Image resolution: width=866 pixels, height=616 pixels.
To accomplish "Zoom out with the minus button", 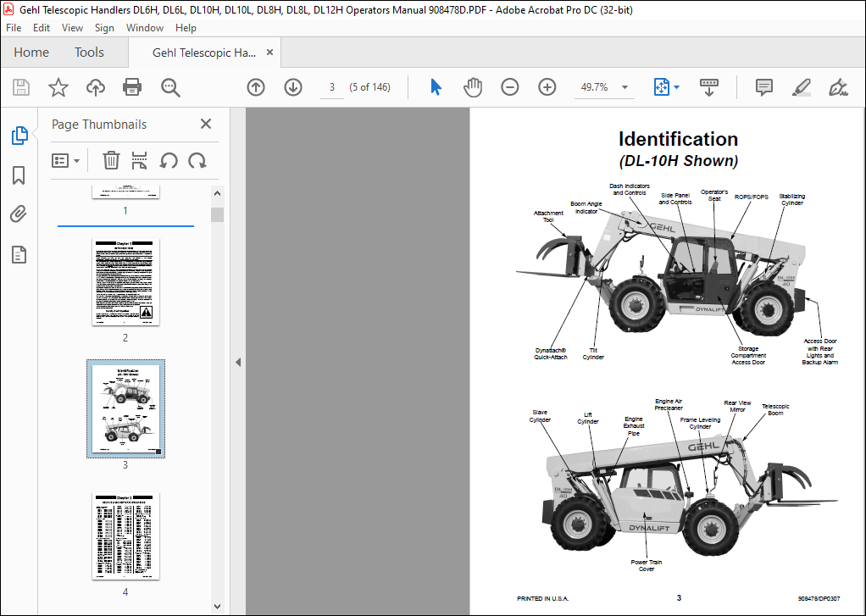I will 510,87.
